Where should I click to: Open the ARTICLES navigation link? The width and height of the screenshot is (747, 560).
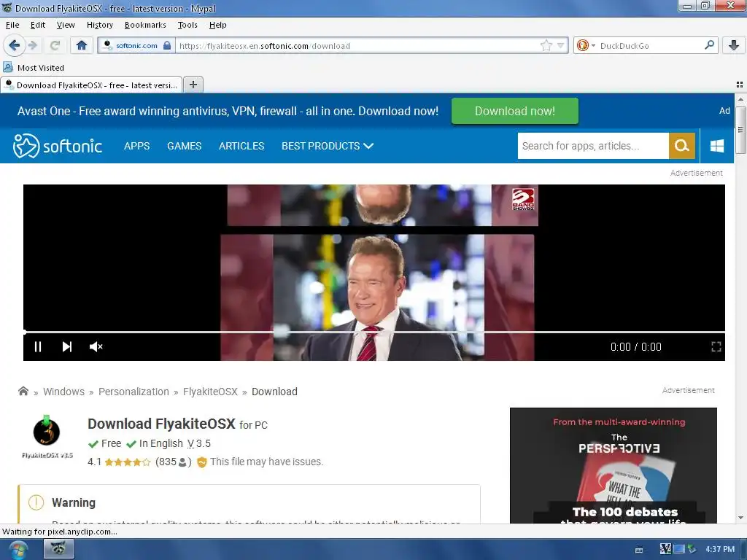(241, 146)
